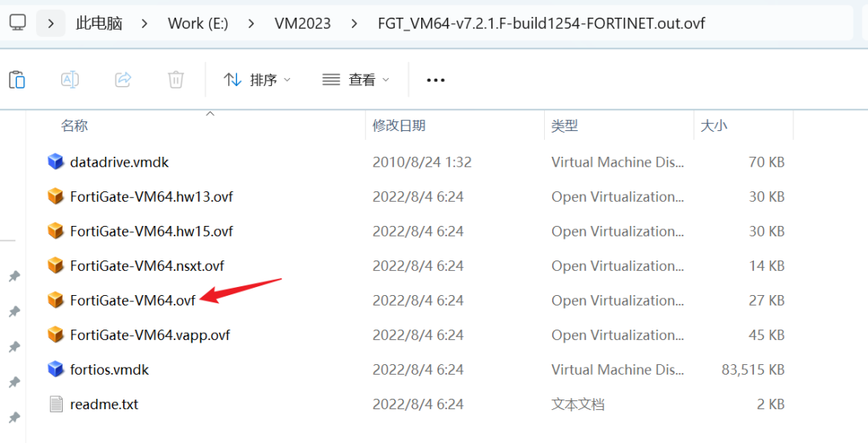Select the FortiGate-VM64.vapp.ovf file icon
The width and height of the screenshot is (868, 443).
pyautogui.click(x=55, y=335)
